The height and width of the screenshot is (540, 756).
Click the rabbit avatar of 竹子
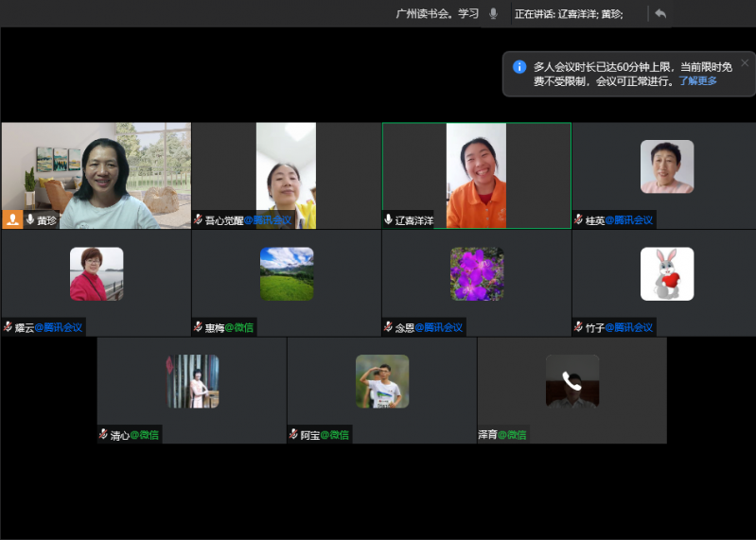click(x=666, y=274)
